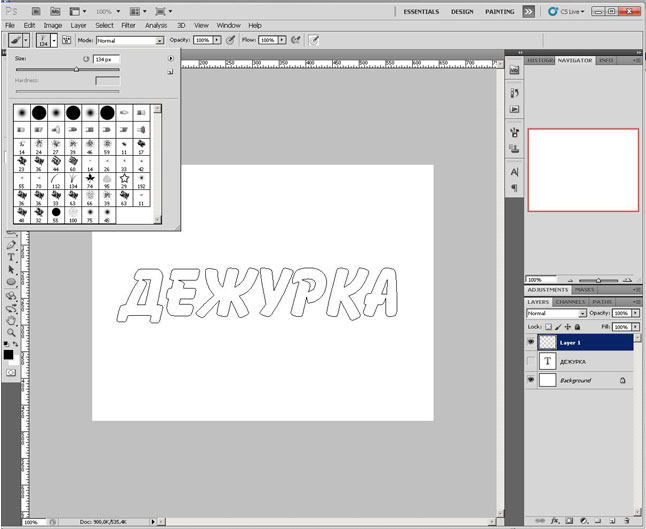Click the Quick Mask mode icon

click(11, 371)
